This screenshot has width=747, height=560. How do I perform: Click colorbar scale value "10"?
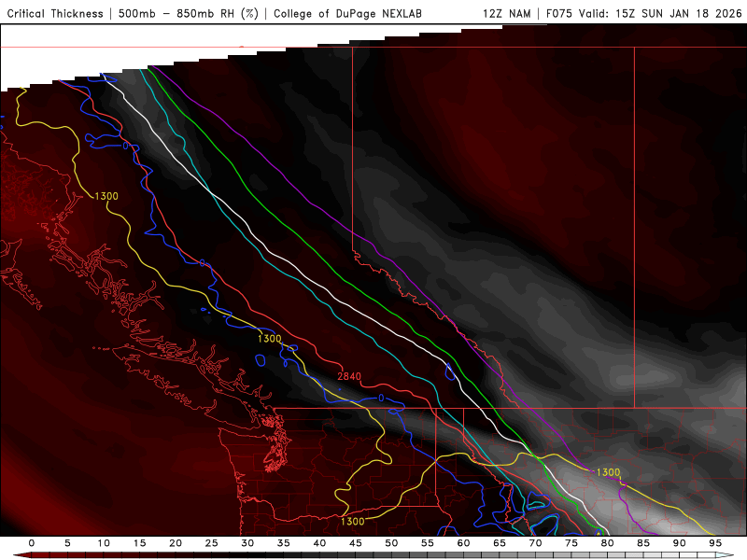coord(104,543)
